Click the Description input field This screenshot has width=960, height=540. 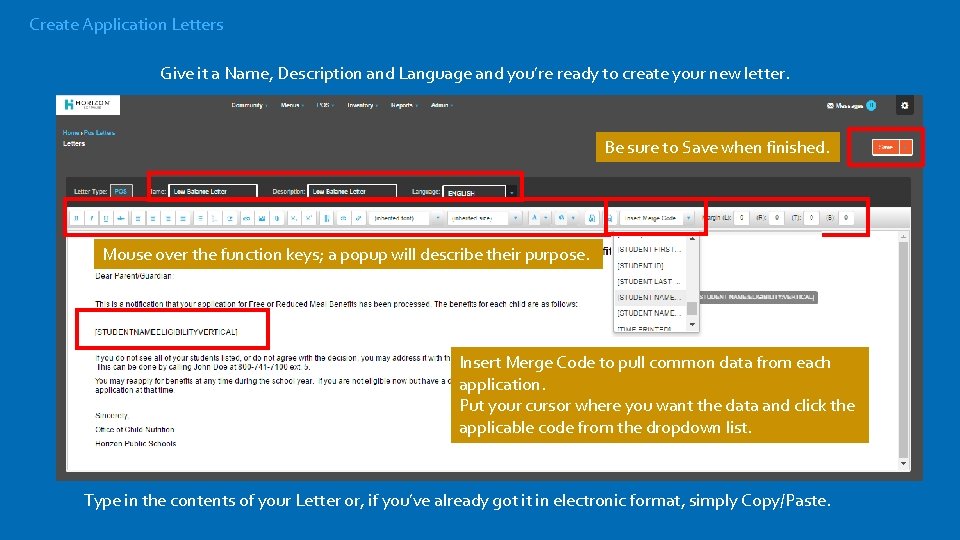(x=351, y=192)
